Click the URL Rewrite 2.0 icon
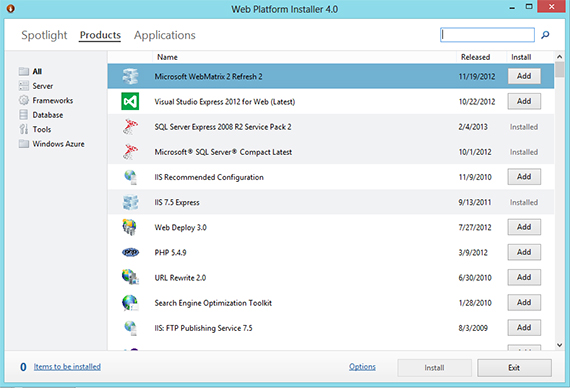570x388 pixels. pyautogui.click(x=130, y=277)
